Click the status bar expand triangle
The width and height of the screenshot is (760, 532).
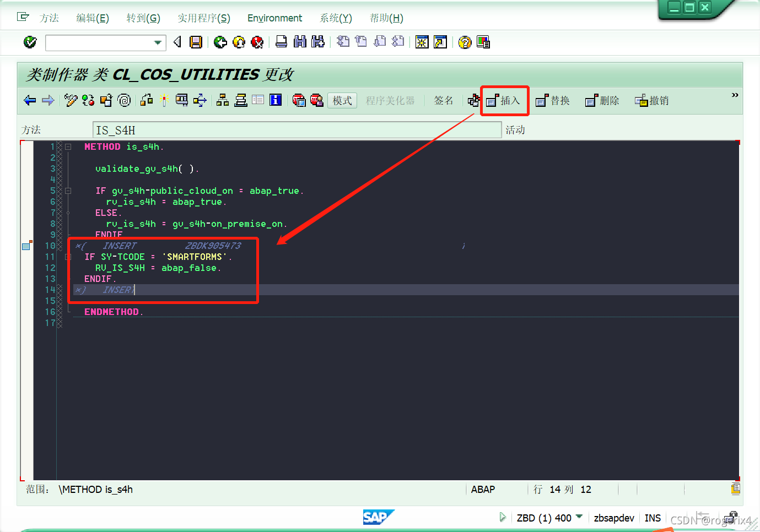click(502, 517)
